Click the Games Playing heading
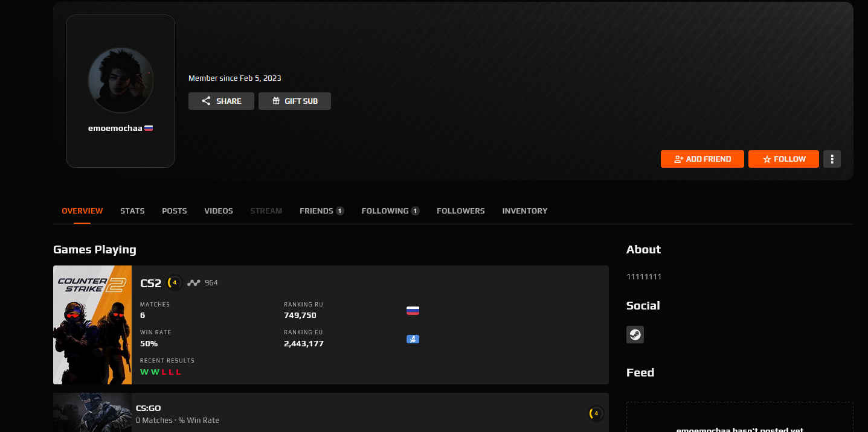Image resolution: width=868 pixels, height=432 pixels. coord(95,249)
